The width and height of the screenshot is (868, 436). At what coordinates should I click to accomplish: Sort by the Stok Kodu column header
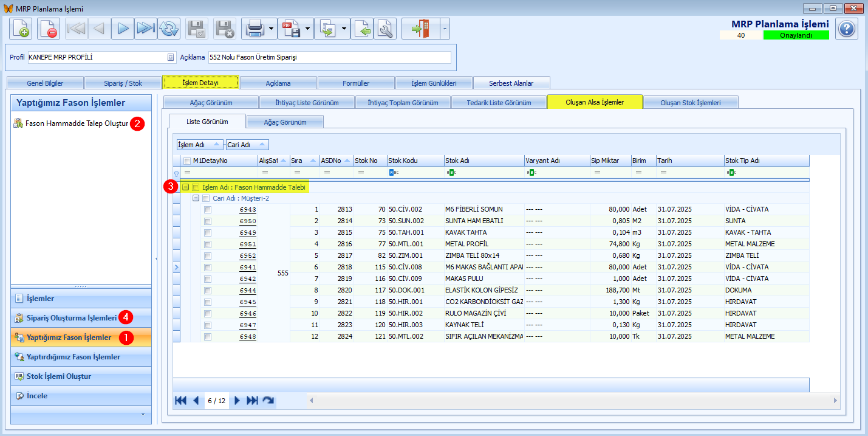tap(415, 161)
